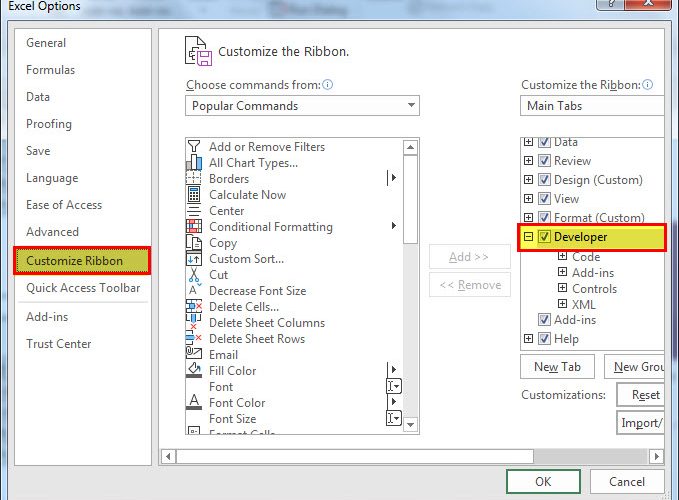Click the commands list scroll-down arrow
679x500 pixels.
410,425
